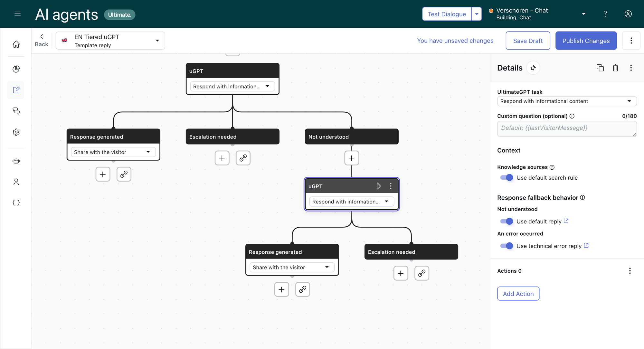644x349 pixels.
Task: Turn off Use technical error reply toggle
Action: point(507,246)
